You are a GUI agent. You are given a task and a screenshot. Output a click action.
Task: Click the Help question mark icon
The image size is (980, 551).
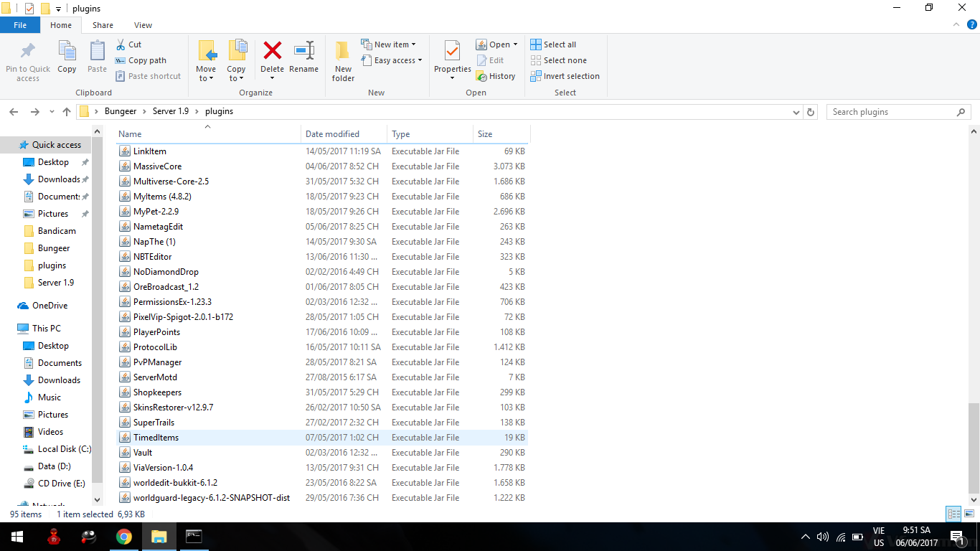click(x=972, y=25)
